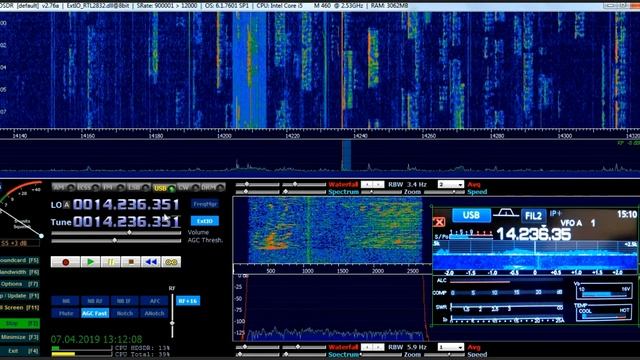Click the green play button
Viewport: 640px width, 360px height.
(90, 262)
